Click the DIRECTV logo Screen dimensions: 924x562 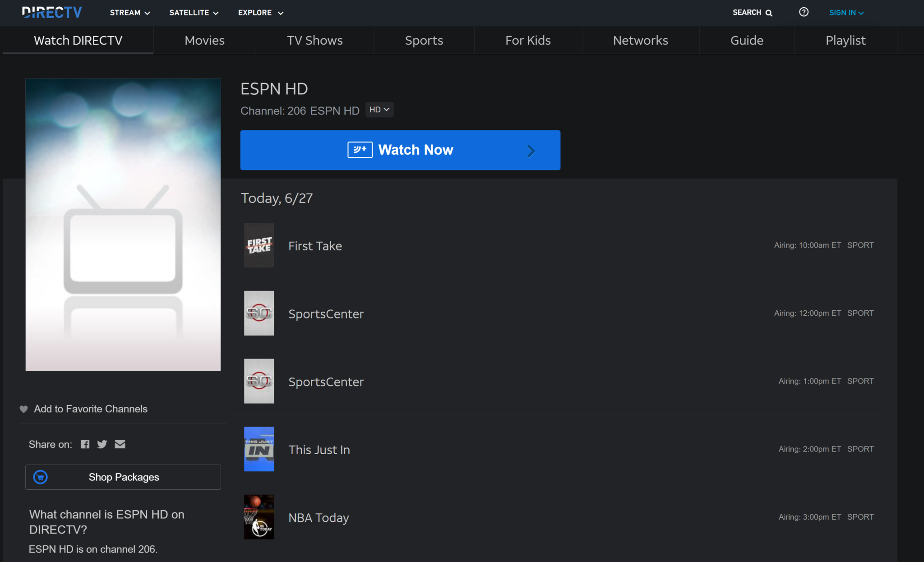[52, 12]
